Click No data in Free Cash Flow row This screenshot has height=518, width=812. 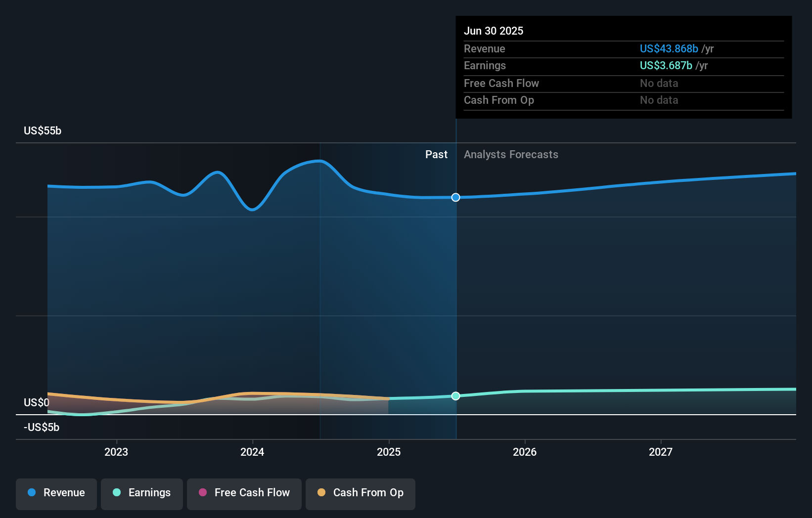(659, 83)
